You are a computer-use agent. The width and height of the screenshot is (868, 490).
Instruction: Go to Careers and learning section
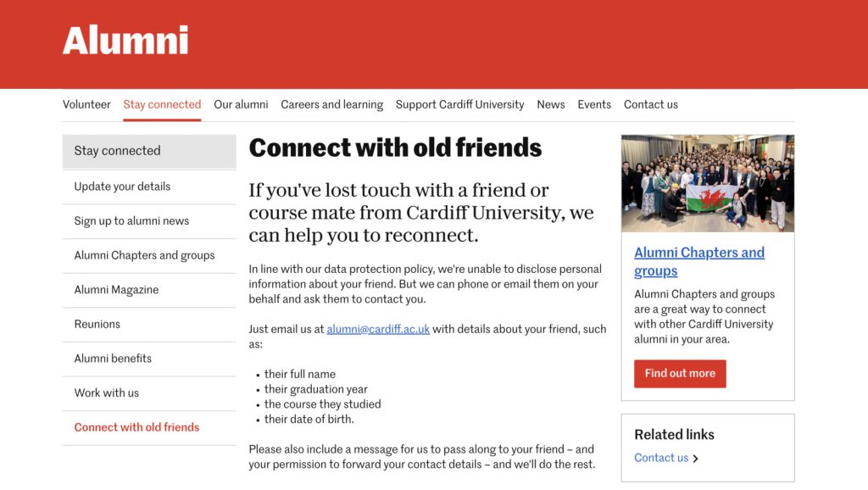[331, 104]
